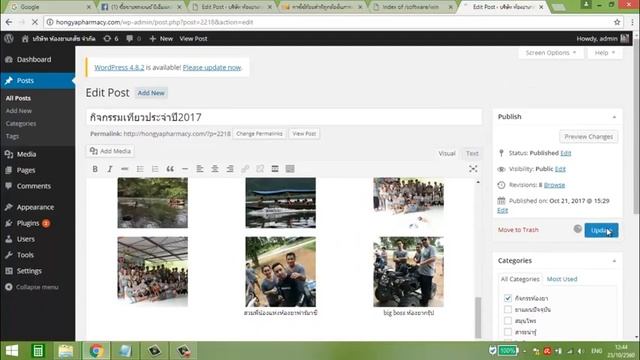This screenshot has width=640, height=360.
Task: Click Move to Trash link
Action: click(x=518, y=230)
